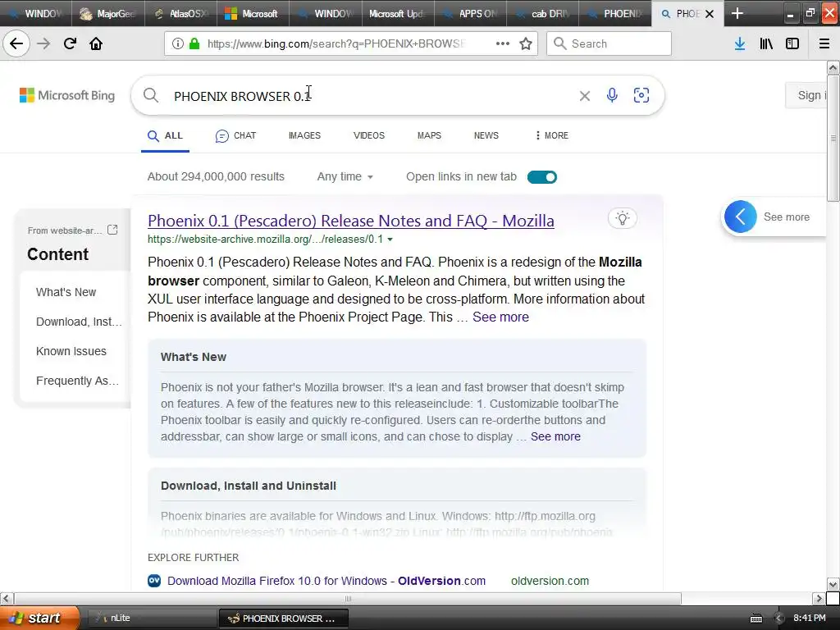Open Download Mozilla Firefox 10.0 link
This screenshot has height=630, width=840.
[x=326, y=581]
